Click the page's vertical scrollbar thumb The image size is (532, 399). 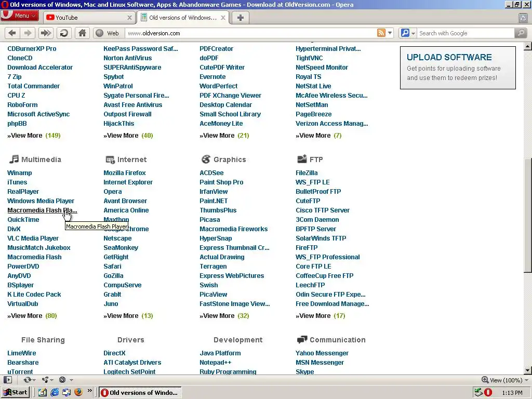[528, 216]
